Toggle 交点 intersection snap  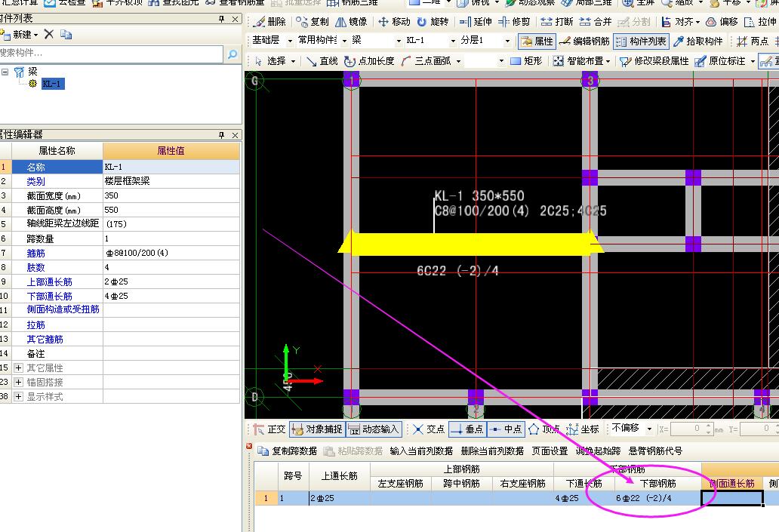430,429
